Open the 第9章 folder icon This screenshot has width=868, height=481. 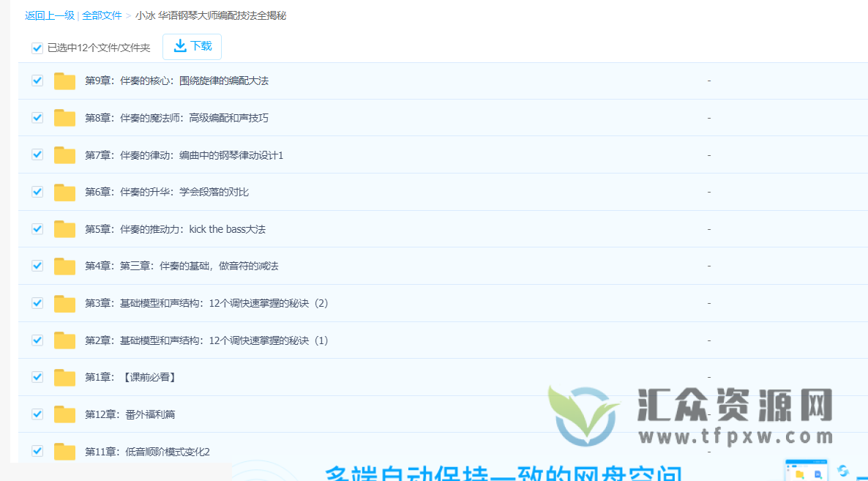point(64,81)
